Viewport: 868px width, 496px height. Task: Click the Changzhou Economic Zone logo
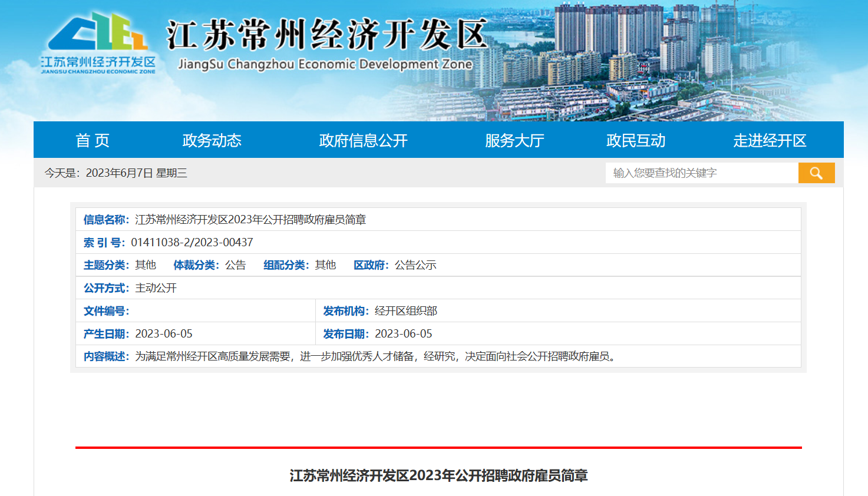(98, 44)
